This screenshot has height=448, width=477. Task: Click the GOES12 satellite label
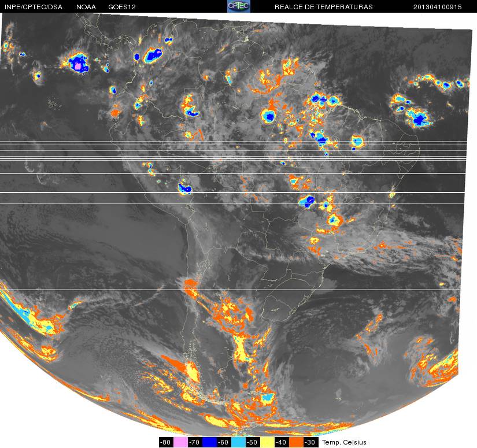click(122, 7)
